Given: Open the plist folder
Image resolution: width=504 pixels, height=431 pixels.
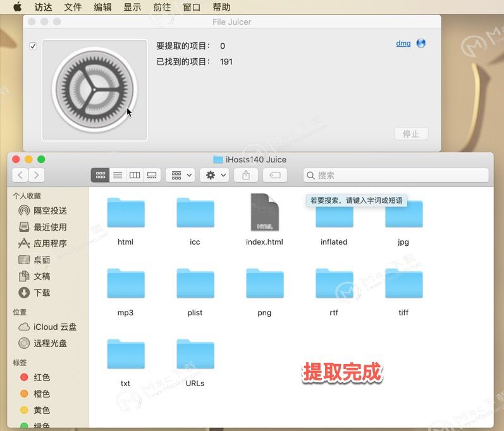Looking at the screenshot, I should tap(195, 283).
